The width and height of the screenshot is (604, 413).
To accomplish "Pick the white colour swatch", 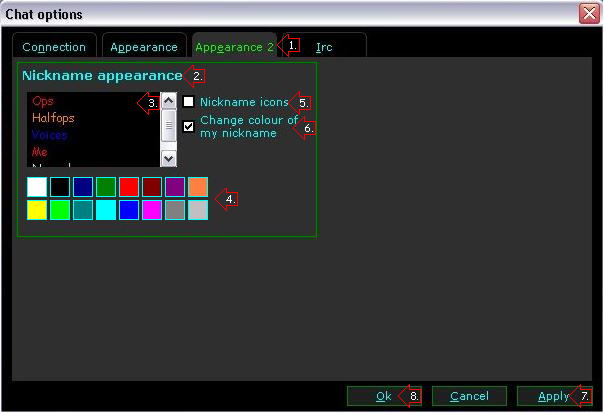I will click(x=37, y=187).
